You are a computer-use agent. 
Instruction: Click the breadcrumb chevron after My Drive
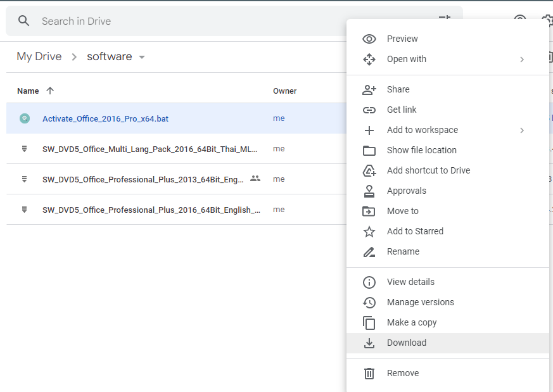click(x=74, y=57)
